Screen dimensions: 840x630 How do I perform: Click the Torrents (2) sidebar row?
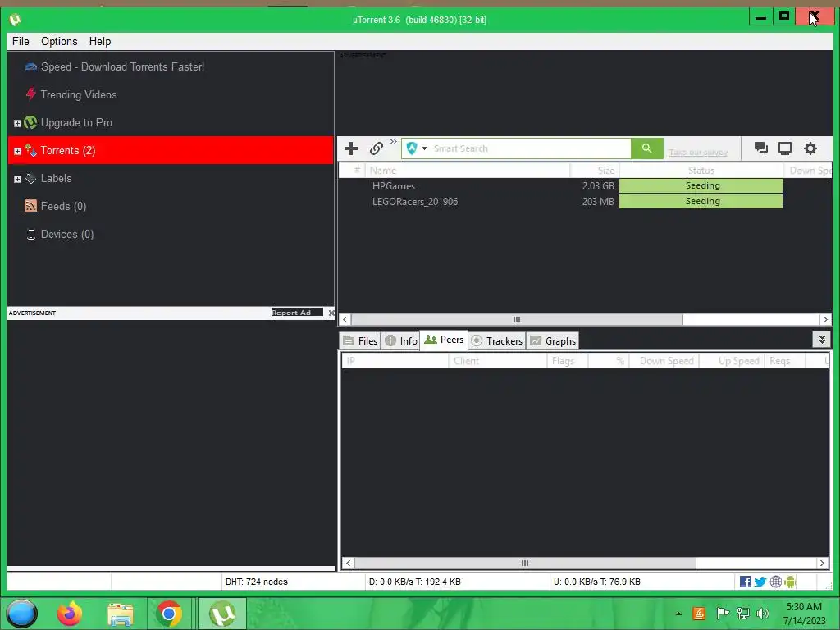coord(171,151)
